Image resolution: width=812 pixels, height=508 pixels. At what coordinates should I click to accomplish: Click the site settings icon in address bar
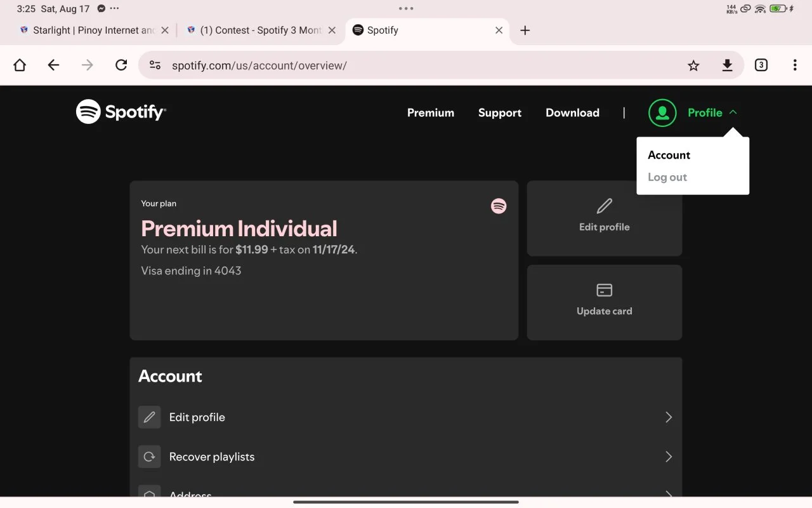[155, 65]
